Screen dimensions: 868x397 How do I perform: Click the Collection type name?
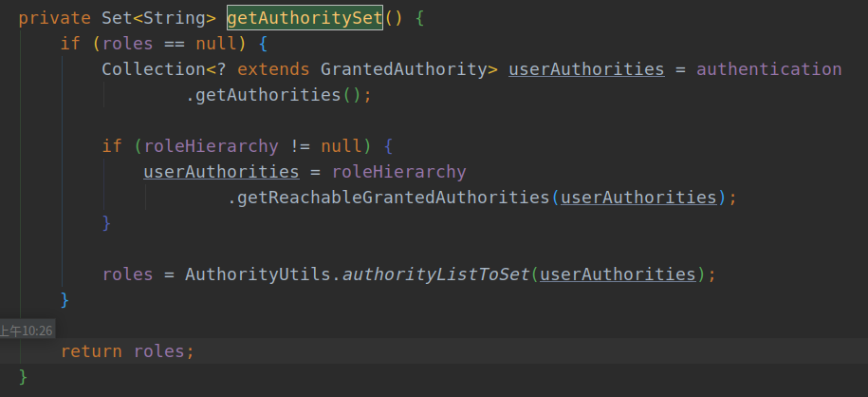pos(154,69)
